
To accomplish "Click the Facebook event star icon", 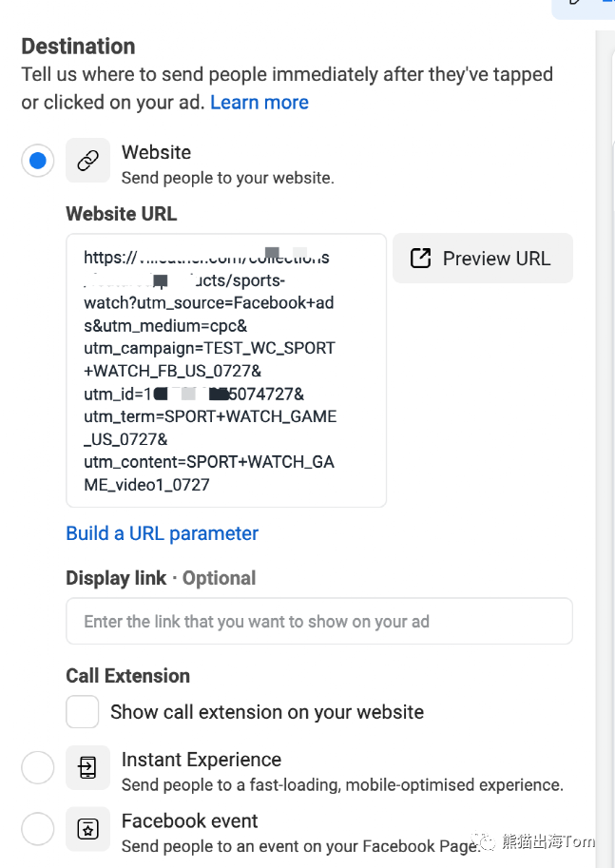I will [87, 829].
